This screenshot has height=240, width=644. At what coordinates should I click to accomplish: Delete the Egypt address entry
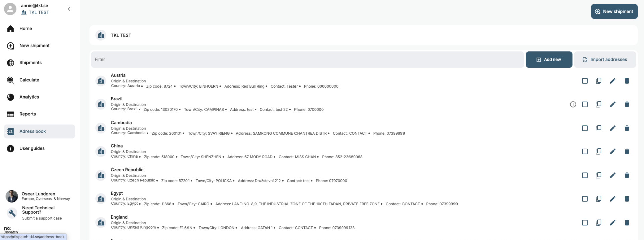click(627, 199)
